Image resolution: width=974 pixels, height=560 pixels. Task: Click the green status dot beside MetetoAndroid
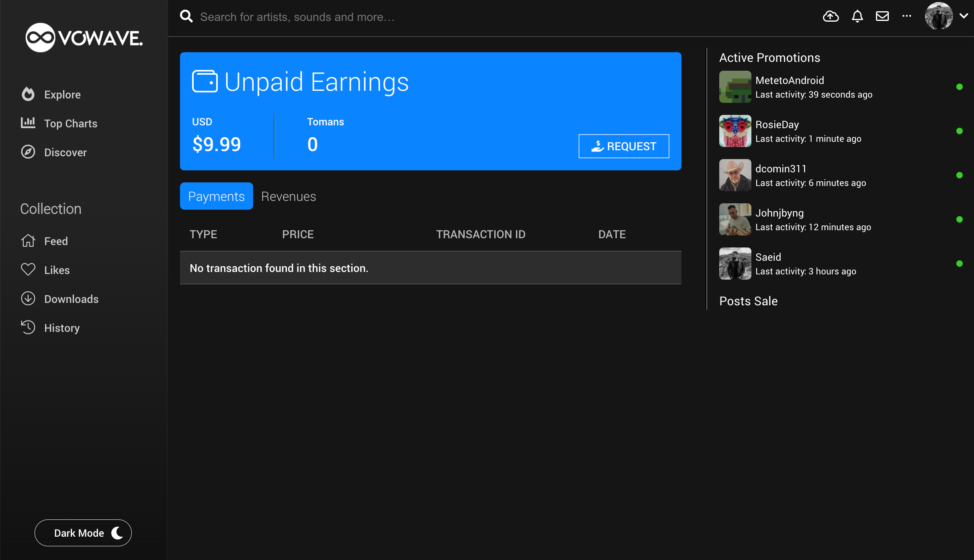tap(960, 87)
